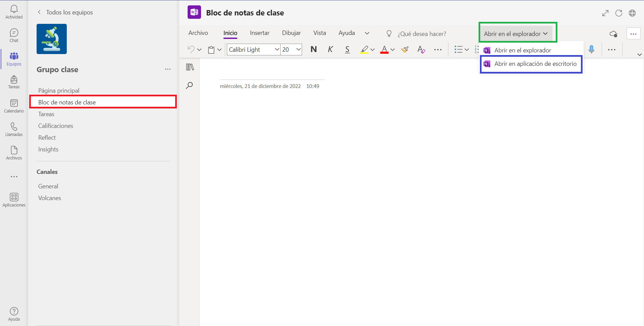The height and width of the screenshot is (326, 644).
Task: Select the format painter brush
Action: click(x=405, y=49)
